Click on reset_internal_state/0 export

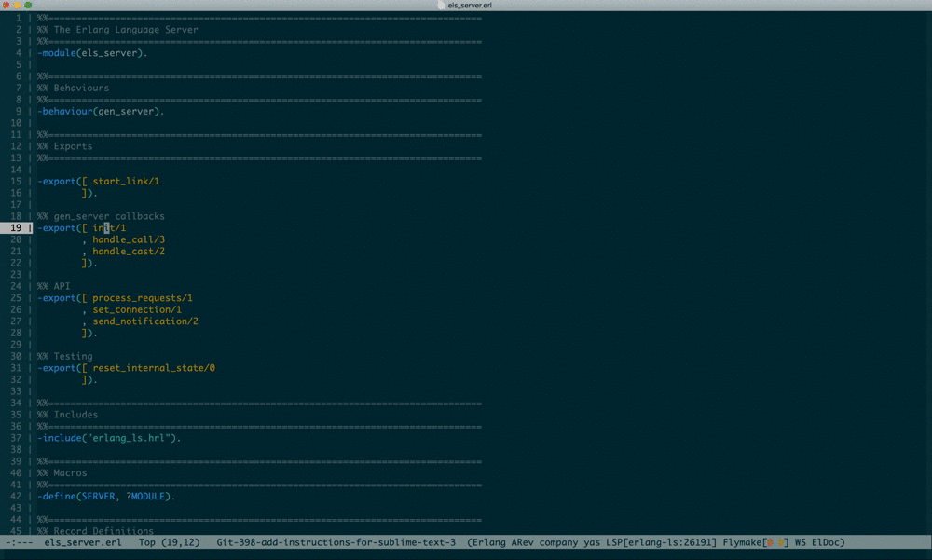click(154, 368)
